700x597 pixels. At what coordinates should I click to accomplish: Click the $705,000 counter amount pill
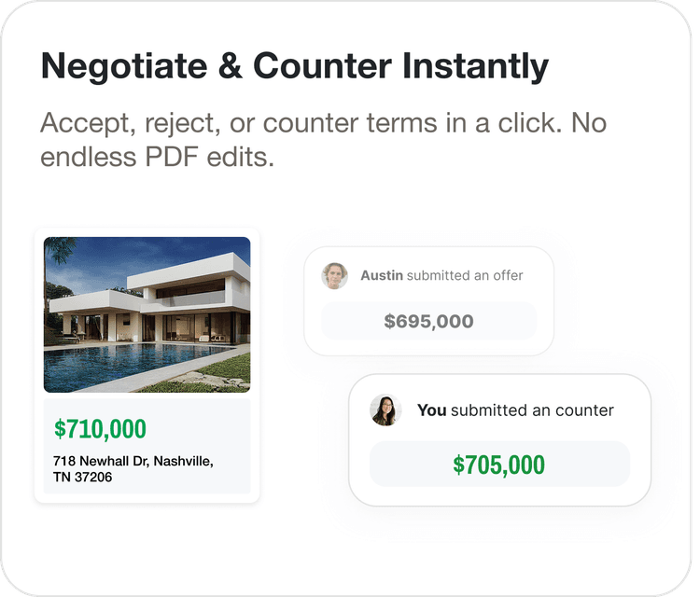499,465
